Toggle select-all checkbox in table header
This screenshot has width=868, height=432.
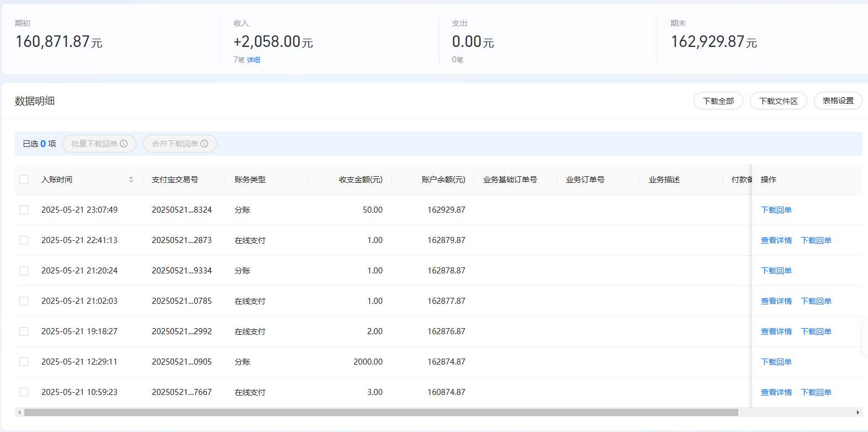tap(24, 180)
